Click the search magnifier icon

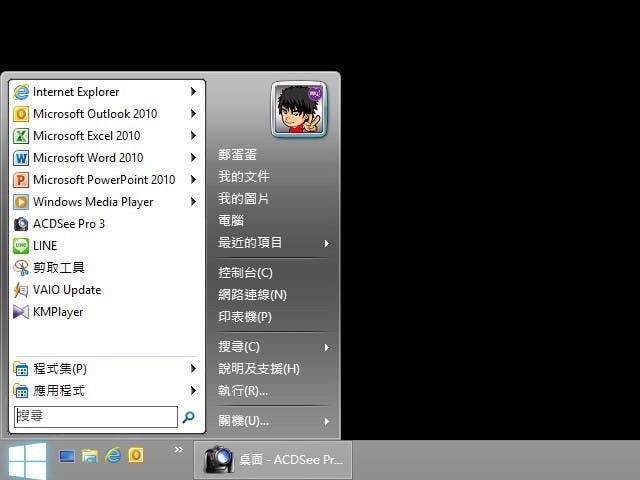[x=189, y=417]
